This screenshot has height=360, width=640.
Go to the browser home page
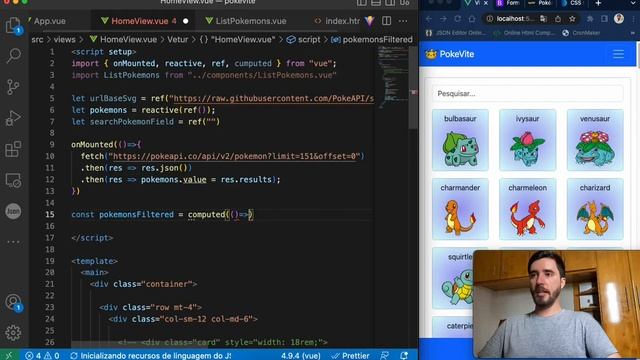[472, 19]
